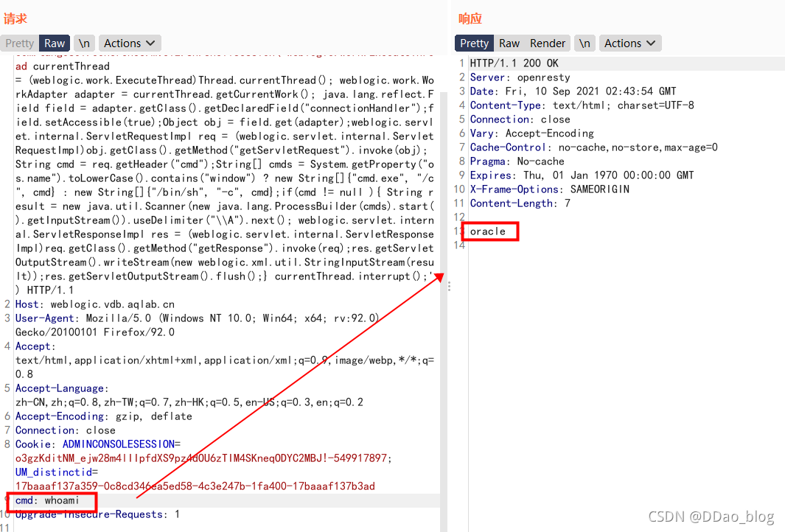Viewport: 785px width, 532px height.
Task: Click the 'oracle' response body text
Action: tap(488, 231)
